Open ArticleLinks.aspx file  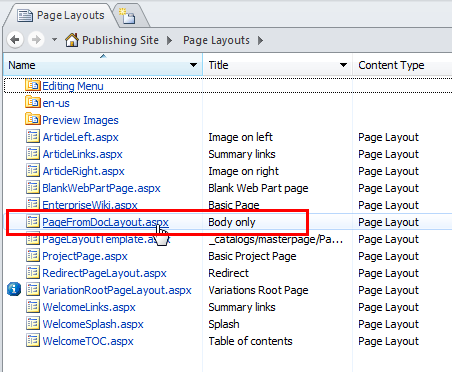(x=82, y=154)
